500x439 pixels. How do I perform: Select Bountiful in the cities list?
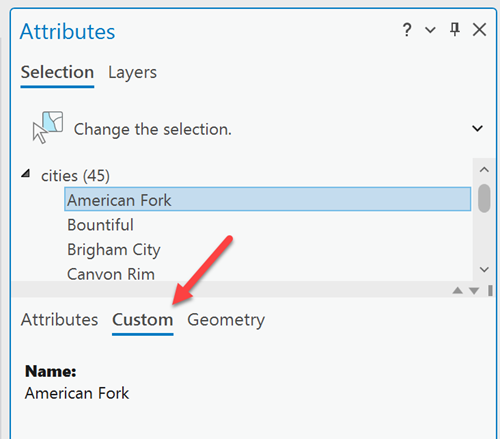[100, 225]
